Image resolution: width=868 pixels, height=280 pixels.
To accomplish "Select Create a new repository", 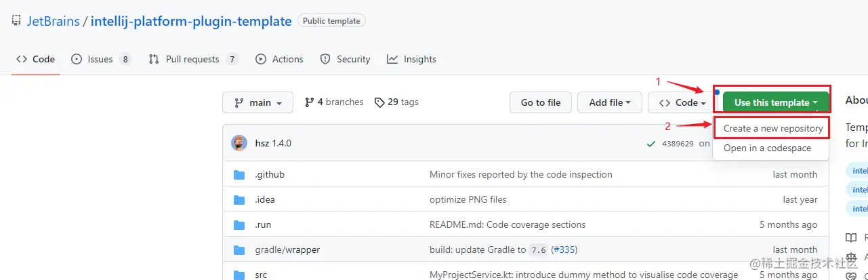I will 773,128.
